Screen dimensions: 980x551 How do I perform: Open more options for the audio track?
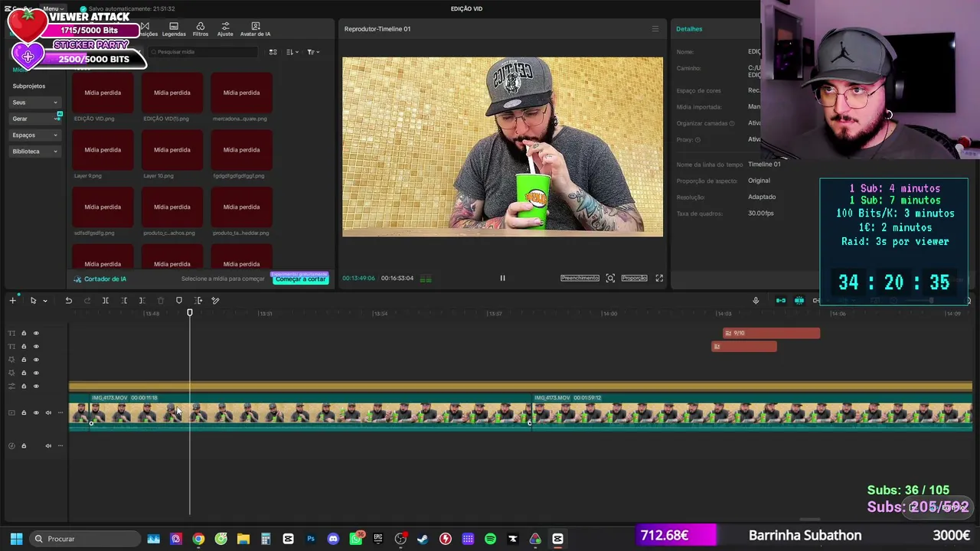click(60, 446)
